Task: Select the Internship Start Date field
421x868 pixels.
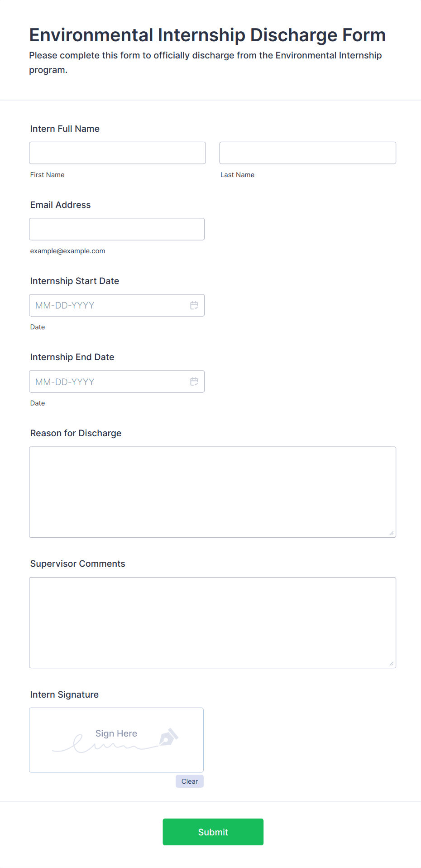Action: 117,305
